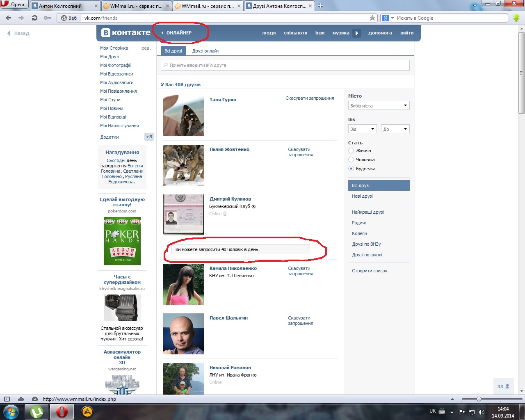The width and height of the screenshot is (525, 420).
Task: Filter by Найкращі друзі list
Action: click(x=368, y=212)
